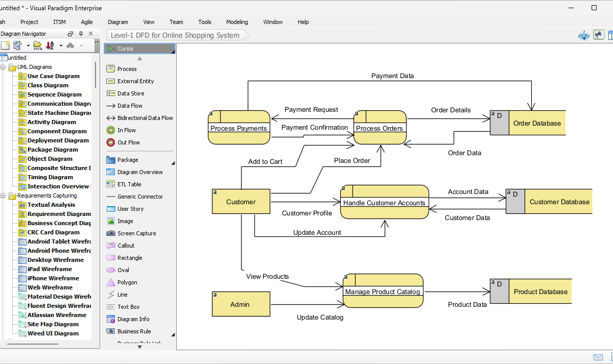Select the Callout shape tool
Screen dimensions: 613x364
pyautogui.click(x=126, y=246)
